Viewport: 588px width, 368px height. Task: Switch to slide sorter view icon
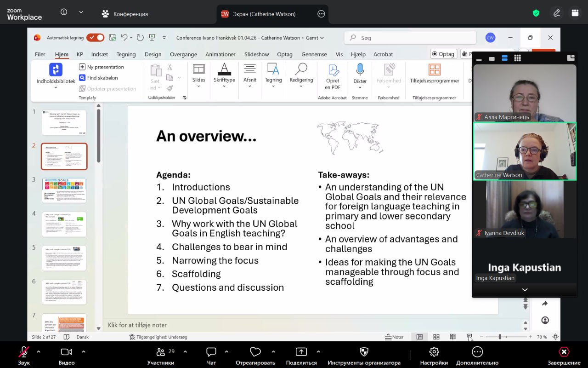[436, 337]
